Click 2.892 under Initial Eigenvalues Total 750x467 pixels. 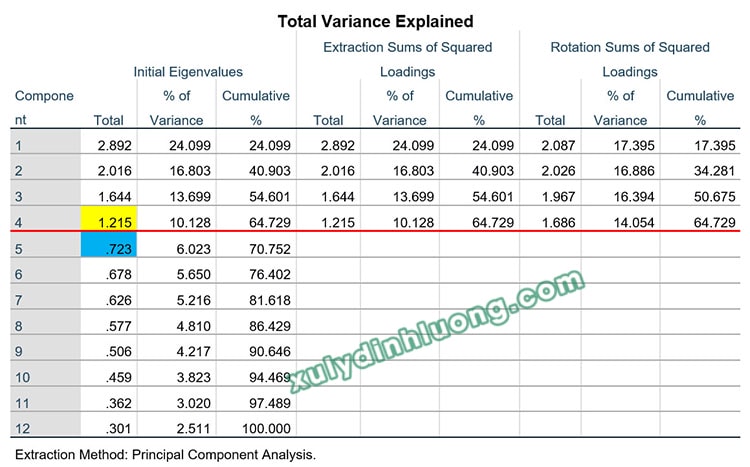114,145
